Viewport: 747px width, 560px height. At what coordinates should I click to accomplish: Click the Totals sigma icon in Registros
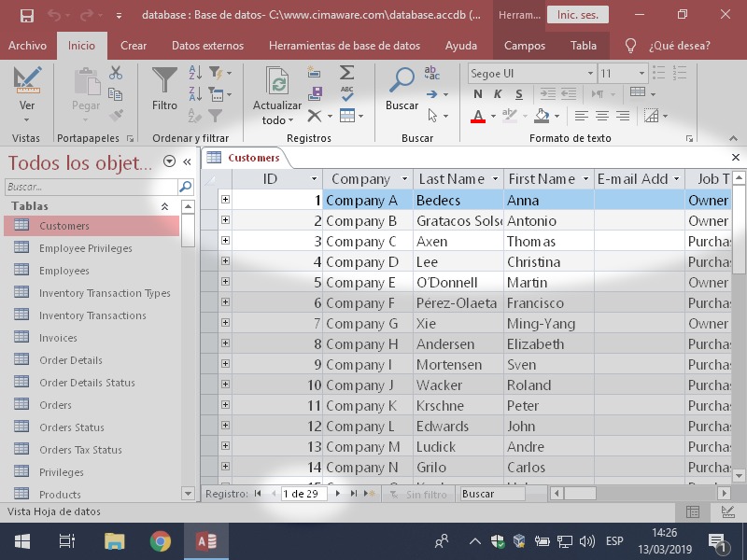[346, 72]
